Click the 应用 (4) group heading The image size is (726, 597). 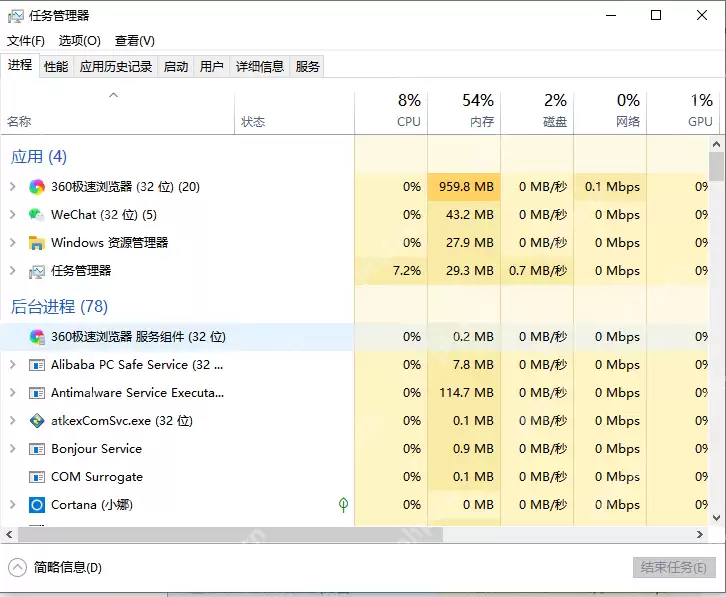pyautogui.click(x=39, y=157)
